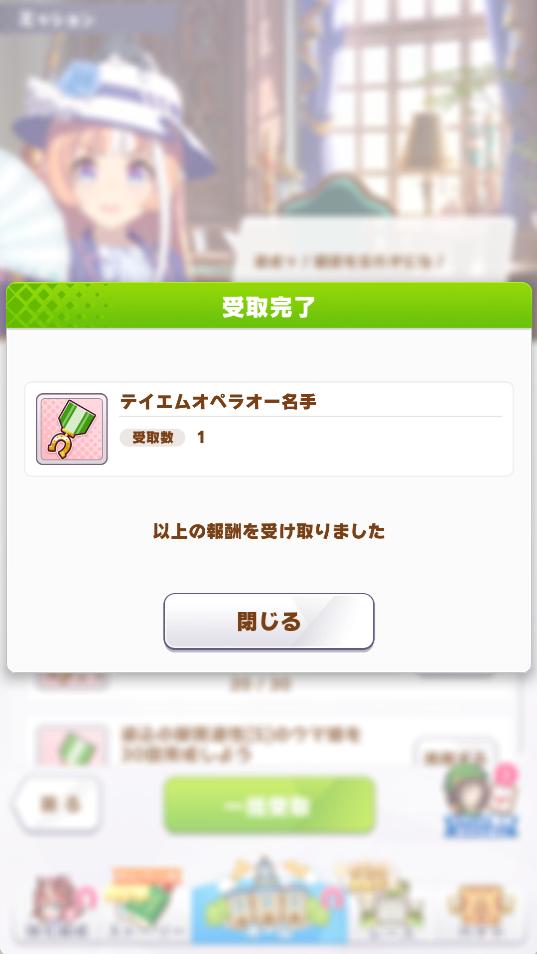Tap the pink notification badge on character icon

pyautogui.click(x=506, y=775)
